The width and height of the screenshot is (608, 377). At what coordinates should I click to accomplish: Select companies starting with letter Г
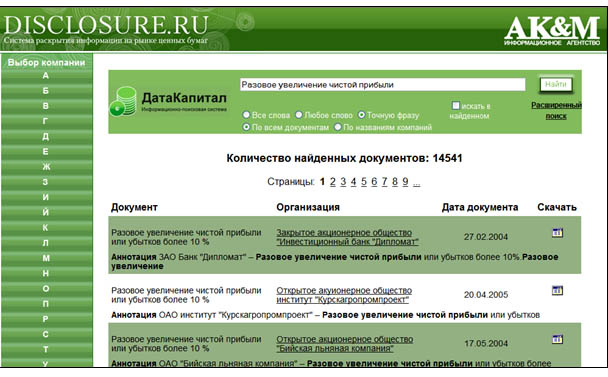pyautogui.click(x=46, y=121)
